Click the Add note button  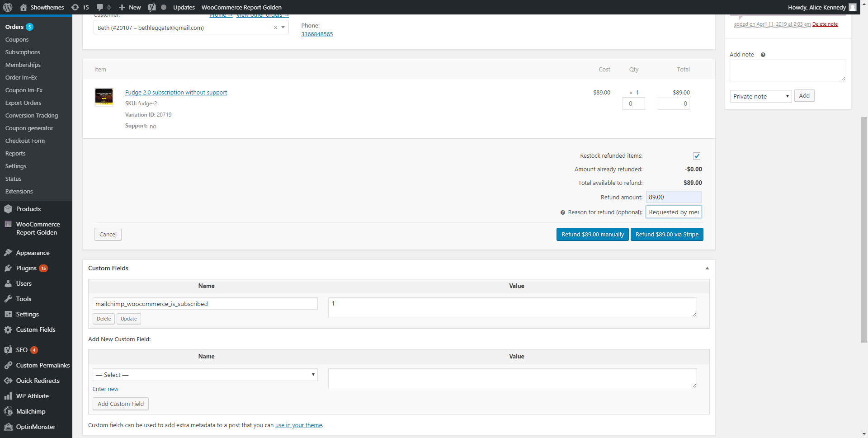(804, 96)
